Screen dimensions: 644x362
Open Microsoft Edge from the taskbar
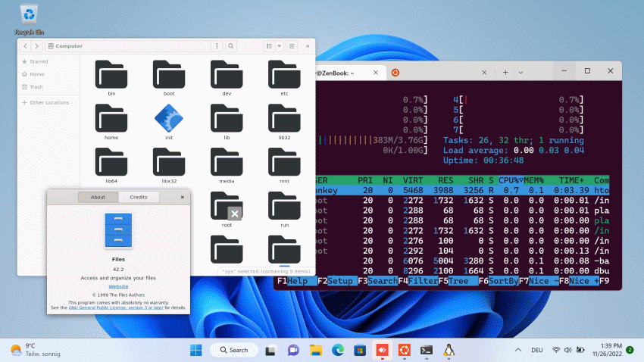click(x=338, y=350)
